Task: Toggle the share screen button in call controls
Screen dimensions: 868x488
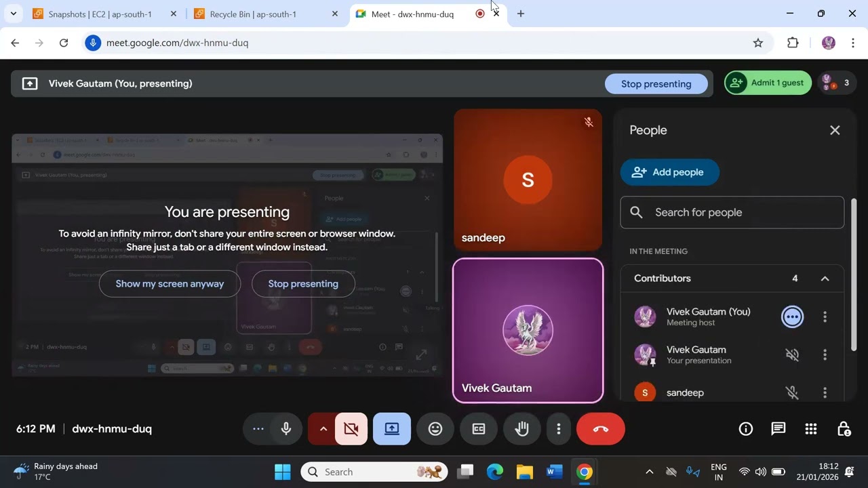Action: 392,429
